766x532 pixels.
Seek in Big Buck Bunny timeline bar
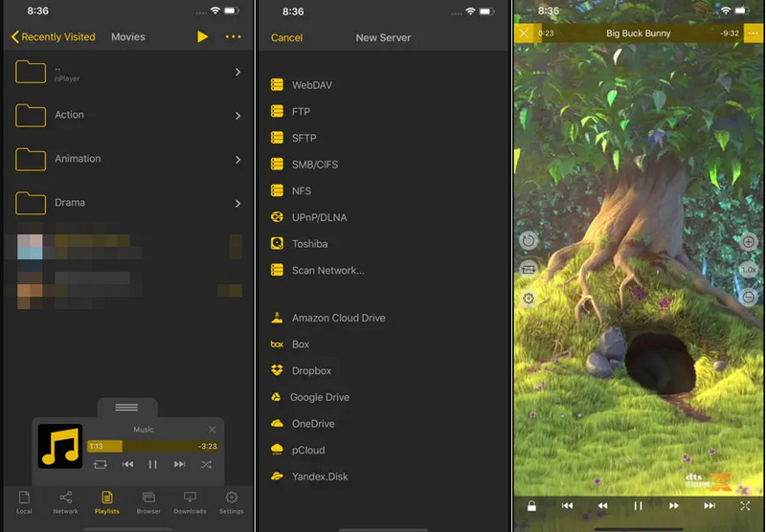click(639, 33)
